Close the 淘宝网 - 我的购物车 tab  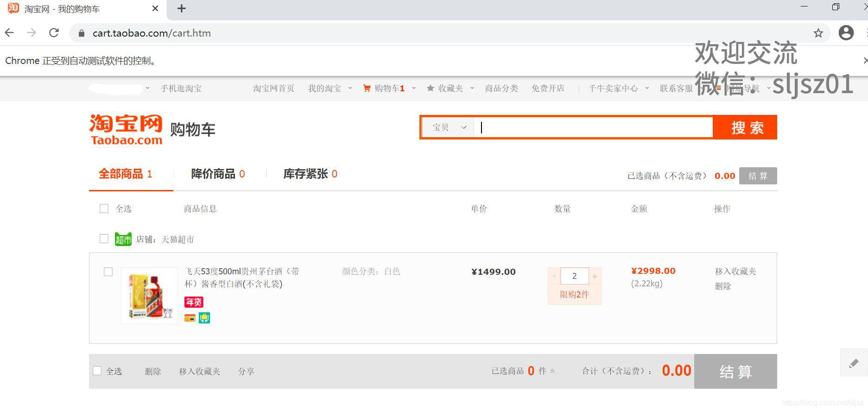[x=155, y=8]
